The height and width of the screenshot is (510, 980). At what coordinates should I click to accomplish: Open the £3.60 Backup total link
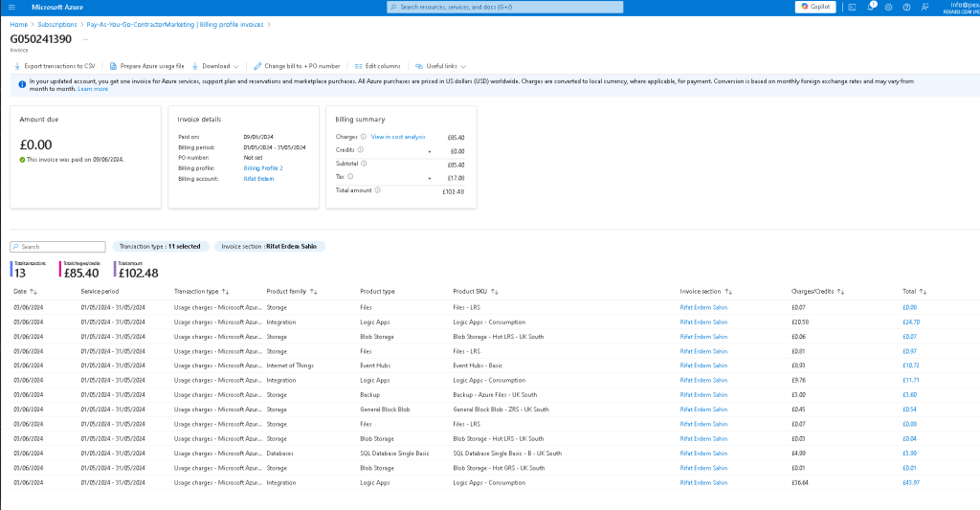909,395
